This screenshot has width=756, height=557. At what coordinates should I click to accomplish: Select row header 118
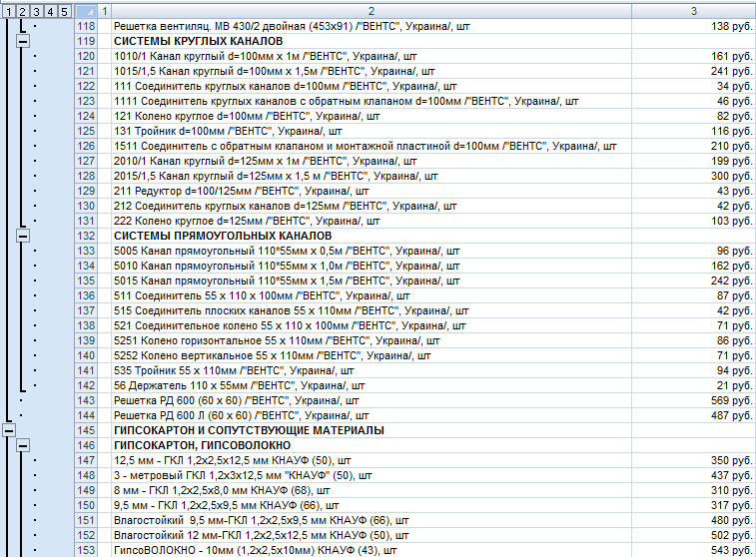(x=86, y=26)
